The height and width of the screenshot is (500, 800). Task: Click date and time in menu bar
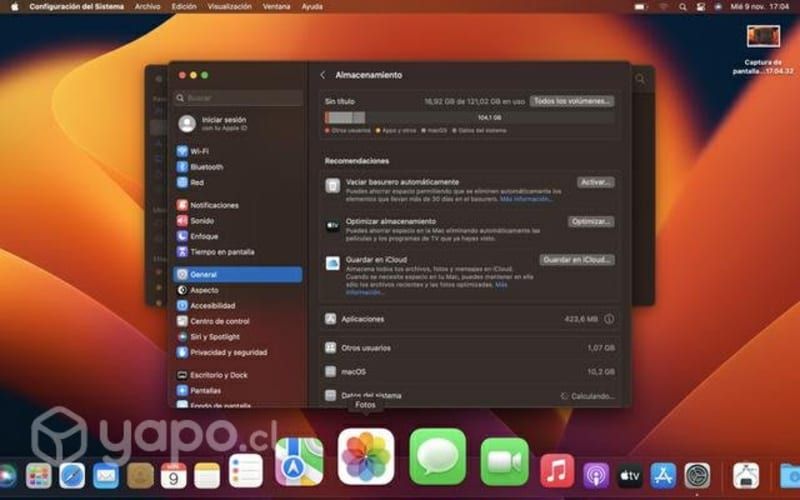click(760, 7)
